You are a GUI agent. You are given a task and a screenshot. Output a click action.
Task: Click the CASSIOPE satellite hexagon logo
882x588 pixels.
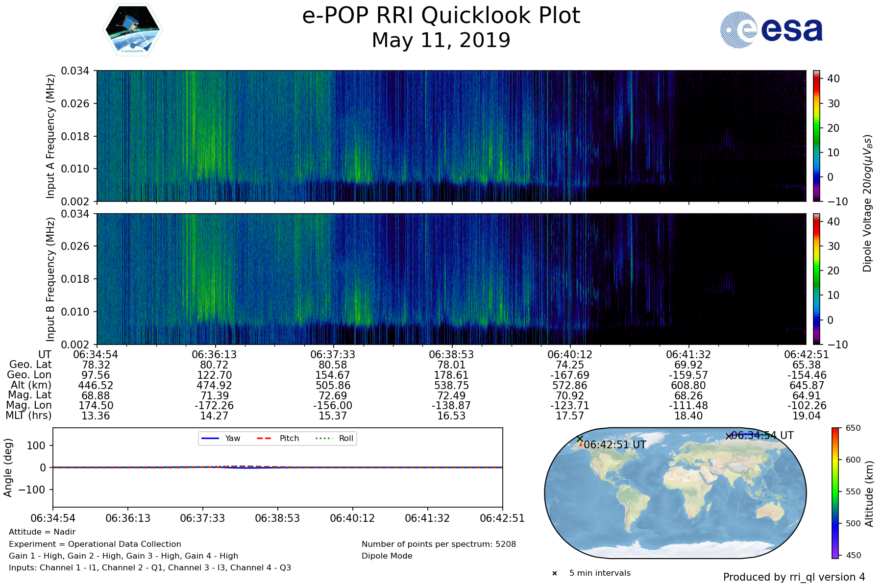(132, 30)
